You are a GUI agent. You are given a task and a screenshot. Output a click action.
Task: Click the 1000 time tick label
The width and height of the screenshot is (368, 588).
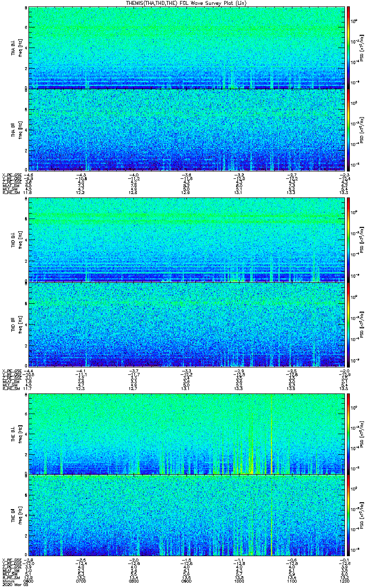239,580
